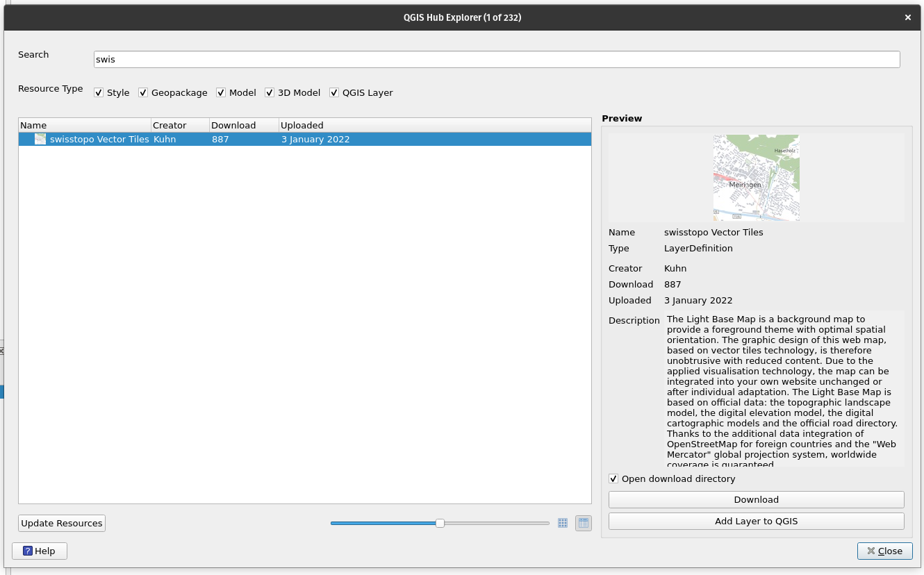Close the window with the title bar X
The width and height of the screenshot is (924, 575).
tap(907, 17)
